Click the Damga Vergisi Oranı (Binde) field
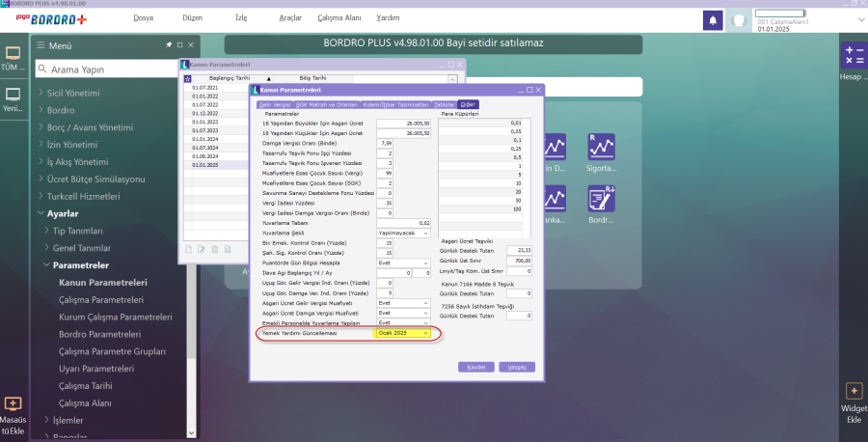Viewport: 868px width, 442px height. [385, 143]
